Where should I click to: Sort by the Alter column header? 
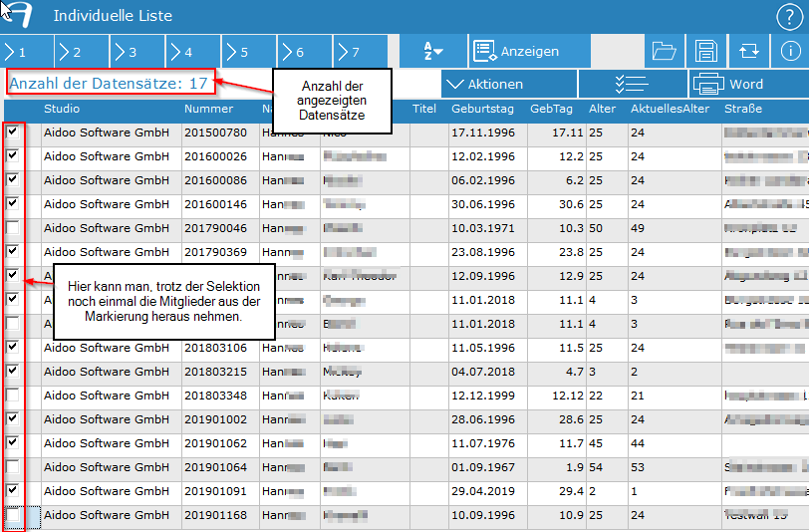tap(602, 109)
